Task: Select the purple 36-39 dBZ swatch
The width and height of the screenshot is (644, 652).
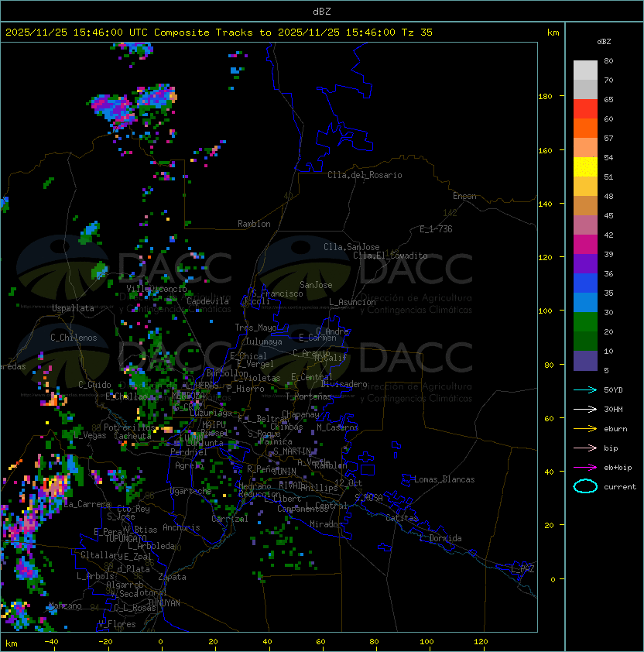Action: (585, 263)
